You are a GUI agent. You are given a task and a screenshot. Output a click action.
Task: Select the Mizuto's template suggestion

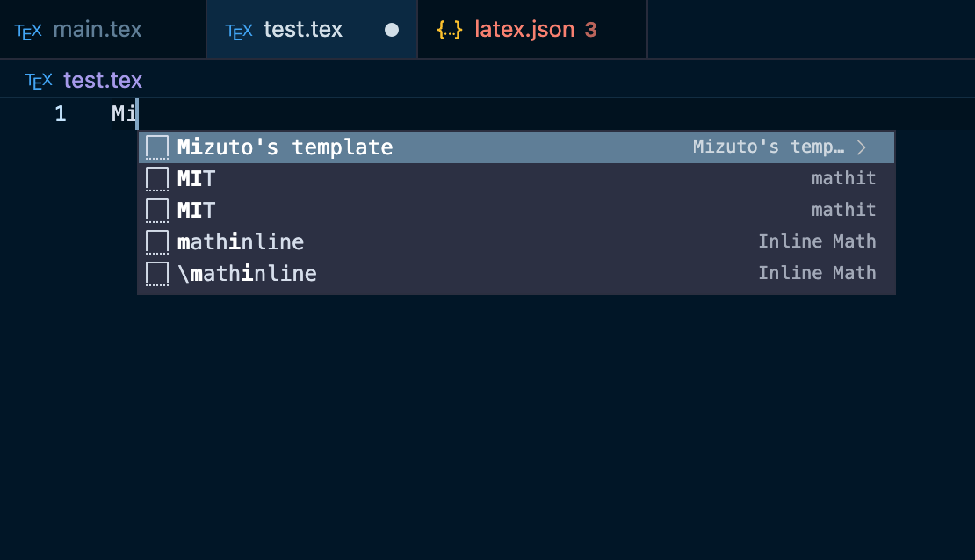pyautogui.click(x=516, y=147)
